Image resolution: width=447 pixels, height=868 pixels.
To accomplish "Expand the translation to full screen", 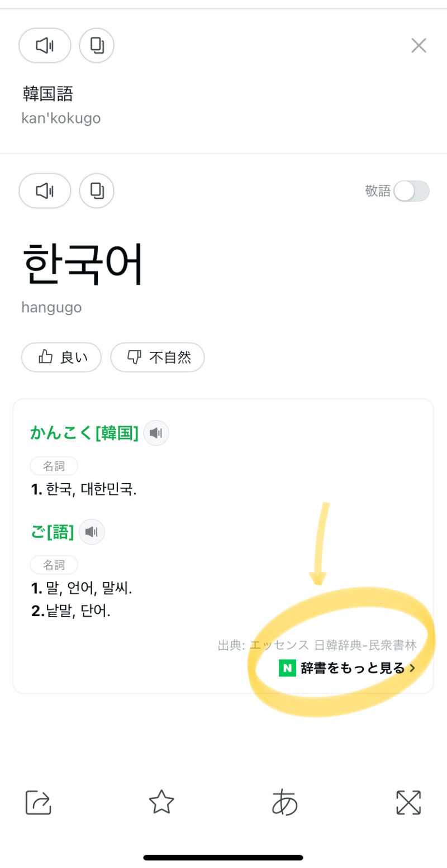I will pyautogui.click(x=408, y=803).
